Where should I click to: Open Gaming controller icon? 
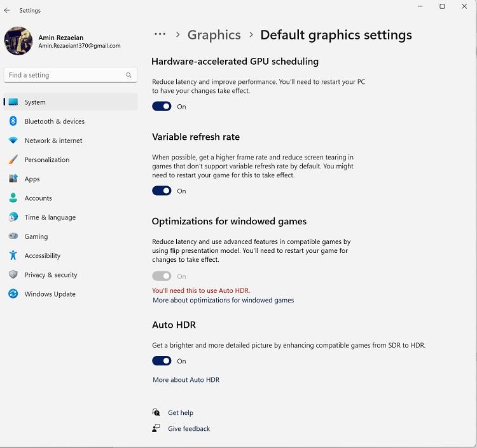[x=13, y=236]
